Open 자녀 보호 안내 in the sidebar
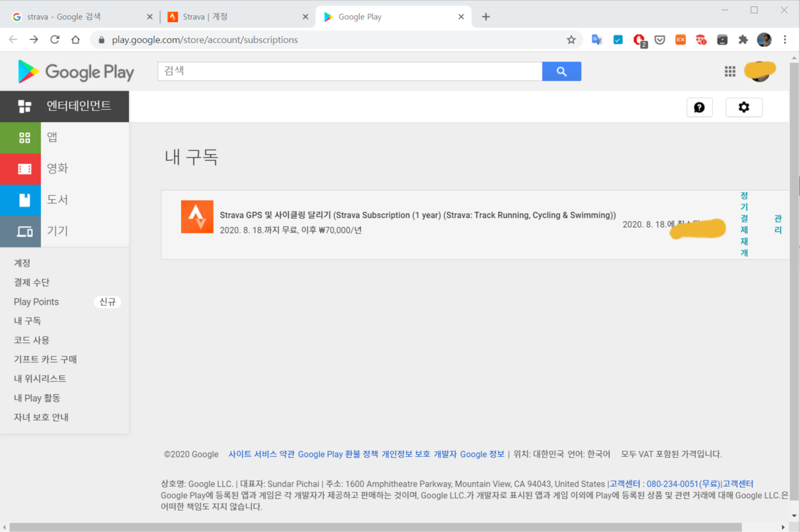This screenshot has height=532, width=800. [41, 417]
